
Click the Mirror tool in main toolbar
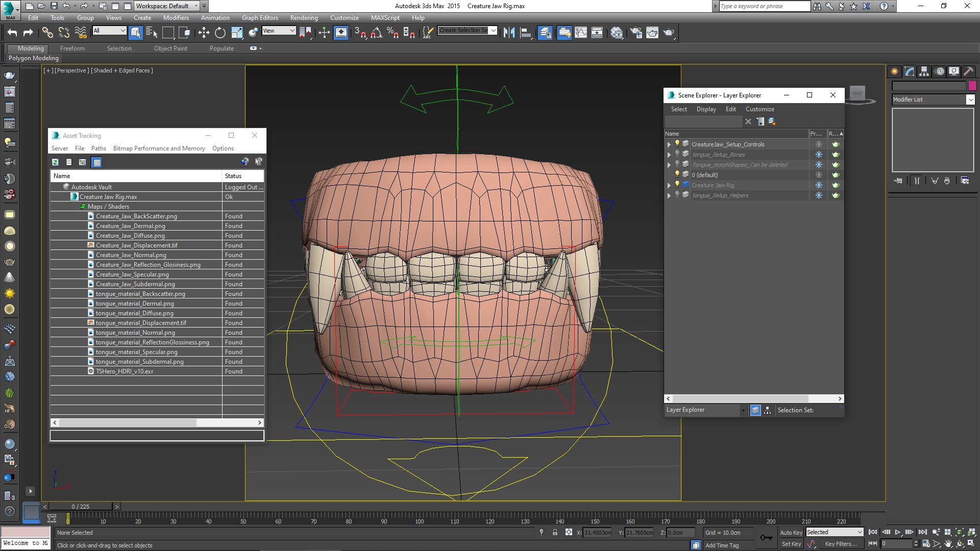509,33
